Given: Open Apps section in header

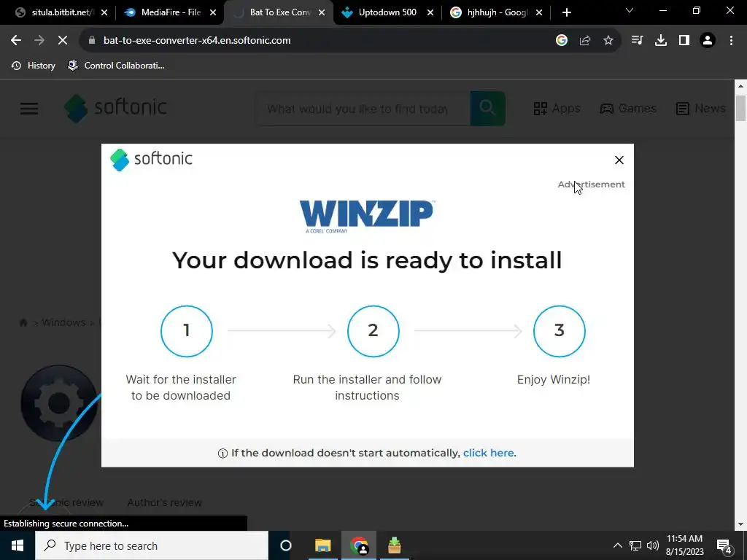Looking at the screenshot, I should pos(557,109).
